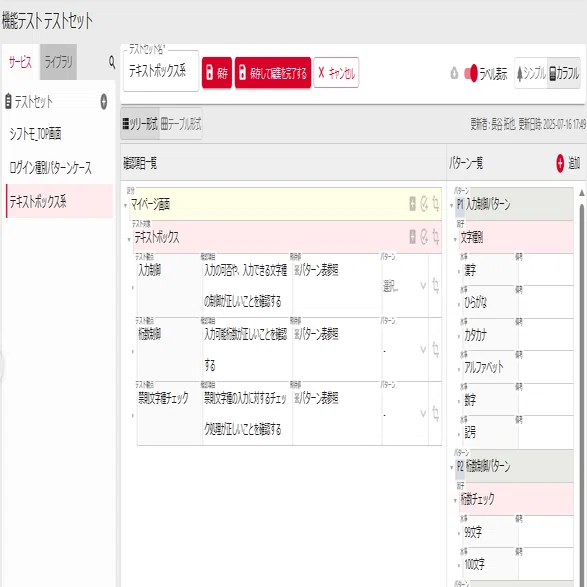This screenshot has height=587, width=587.
Task: Select the テキストボックス系 sidebar item
Action: (59, 201)
